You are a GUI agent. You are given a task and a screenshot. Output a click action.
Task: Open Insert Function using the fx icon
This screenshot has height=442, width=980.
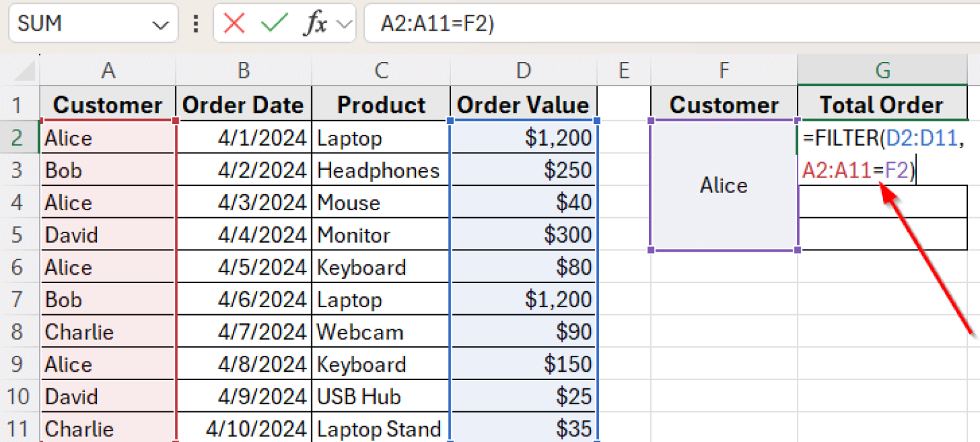click(312, 24)
